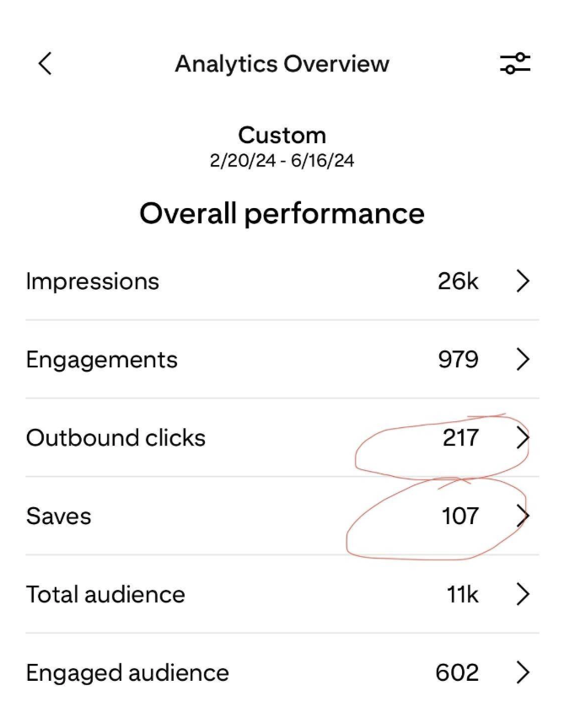Tap the Custom date range selector
Viewport: 575px width, 728px height.
coord(282,135)
